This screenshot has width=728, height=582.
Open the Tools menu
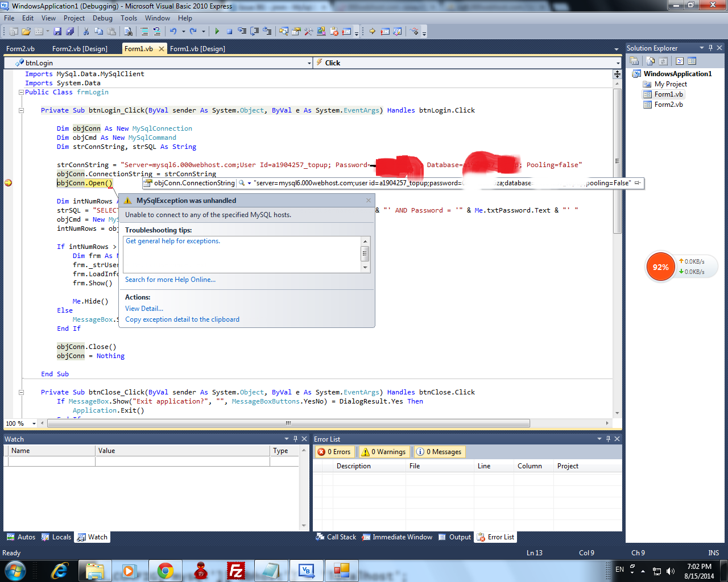click(129, 18)
